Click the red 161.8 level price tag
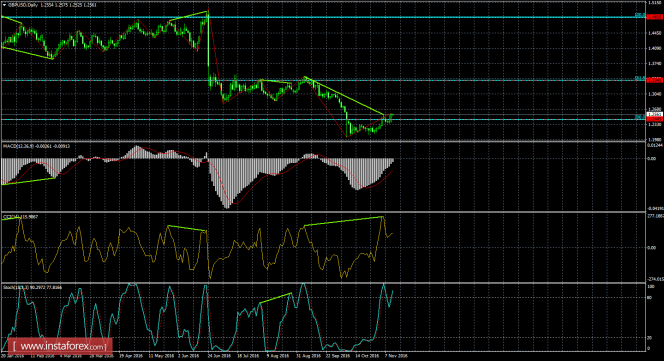Viewport: 664px width, 361px height. (654, 80)
